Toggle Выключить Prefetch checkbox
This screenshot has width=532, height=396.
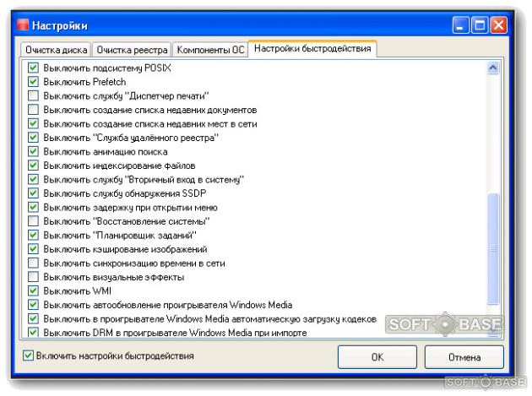click(34, 82)
